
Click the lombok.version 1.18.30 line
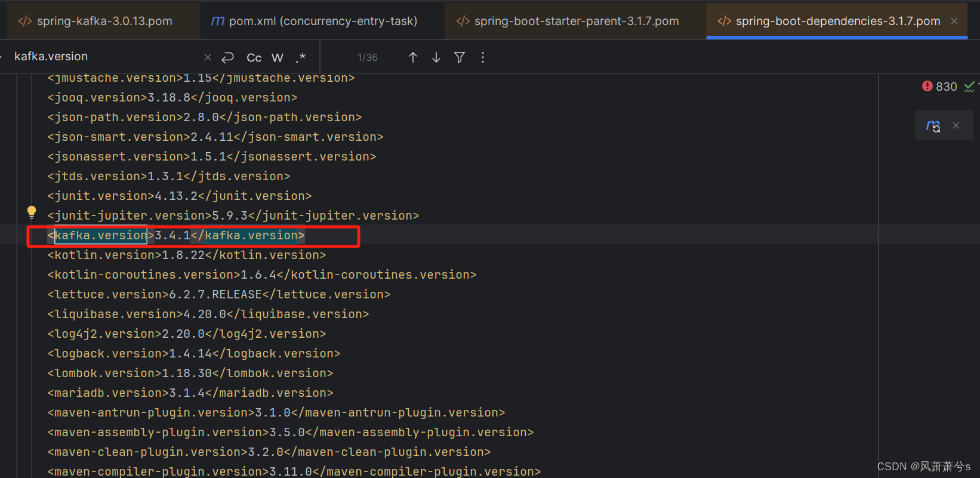click(190, 373)
